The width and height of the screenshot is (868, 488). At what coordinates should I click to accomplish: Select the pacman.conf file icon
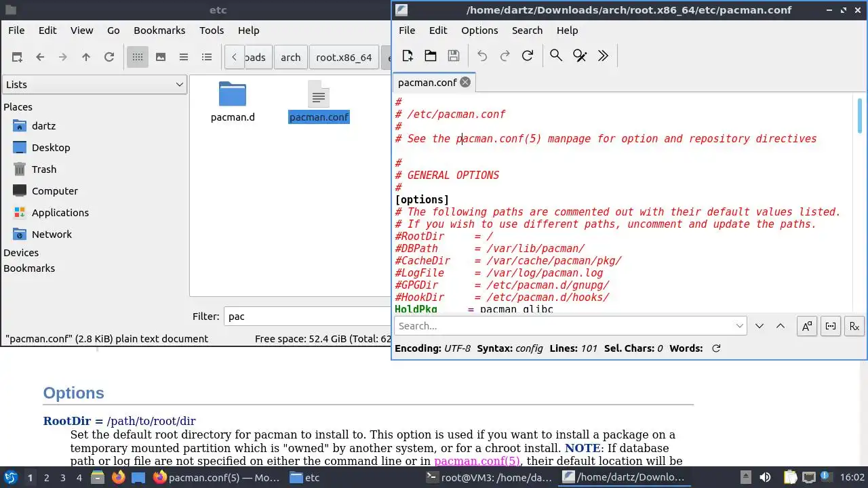[x=319, y=94]
